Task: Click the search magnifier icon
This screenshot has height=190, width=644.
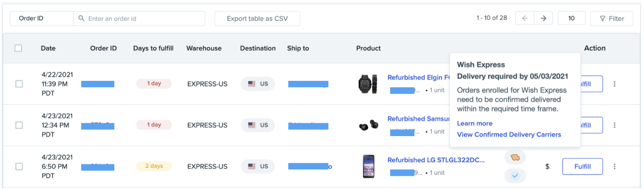Action: click(x=81, y=19)
